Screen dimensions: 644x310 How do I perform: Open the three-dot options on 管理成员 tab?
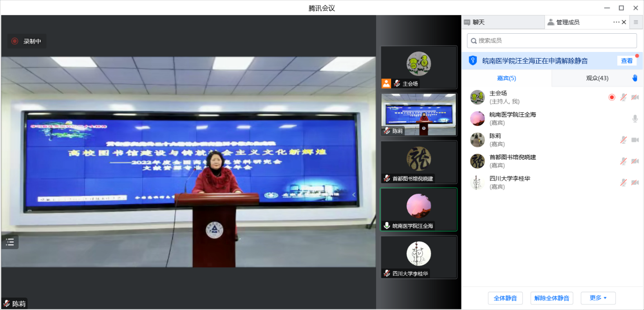tap(616, 22)
